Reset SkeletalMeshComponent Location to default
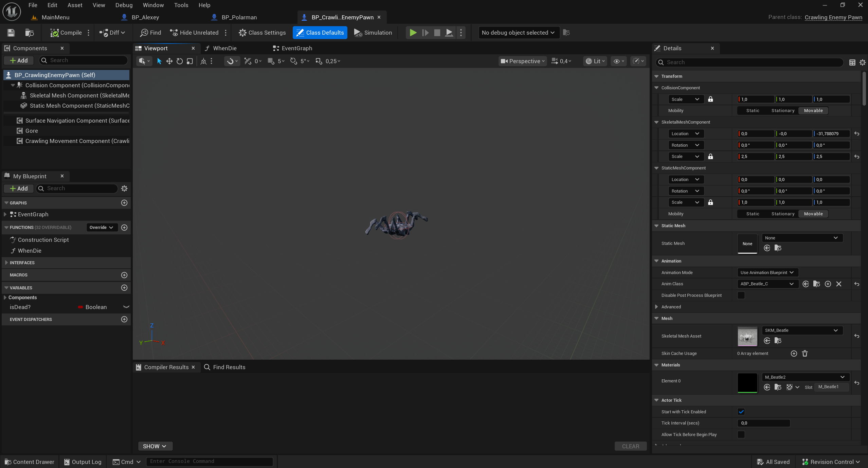868x468 pixels. coord(857,134)
